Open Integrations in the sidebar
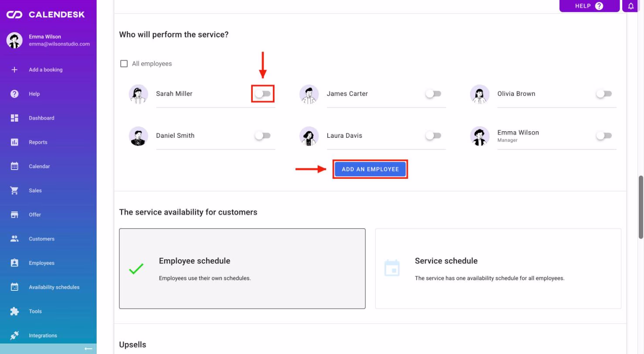 [x=48, y=335]
